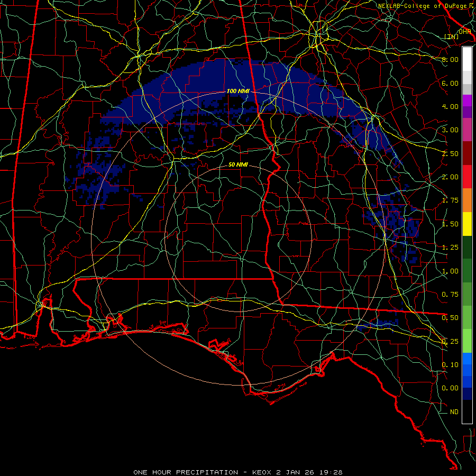The width and height of the screenshot is (476, 476).
Task: Click the 'ND' no-data legend label
Action: pyautogui.click(x=454, y=412)
